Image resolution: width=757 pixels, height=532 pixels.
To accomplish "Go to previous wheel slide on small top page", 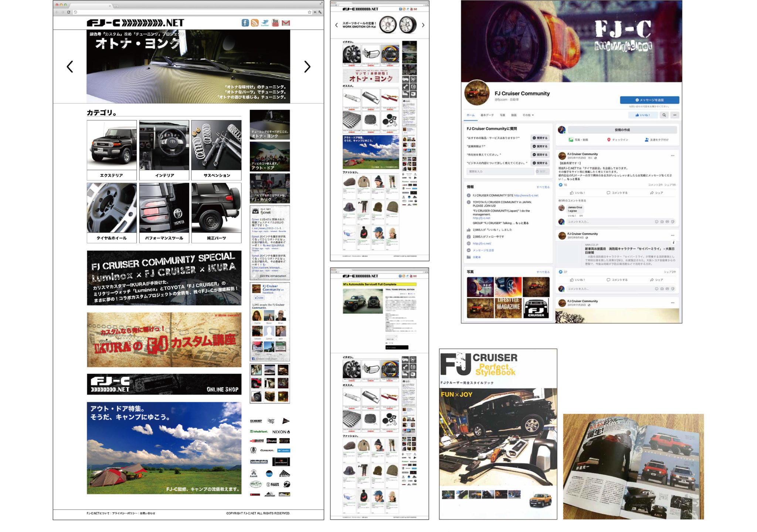I will 336,25.
